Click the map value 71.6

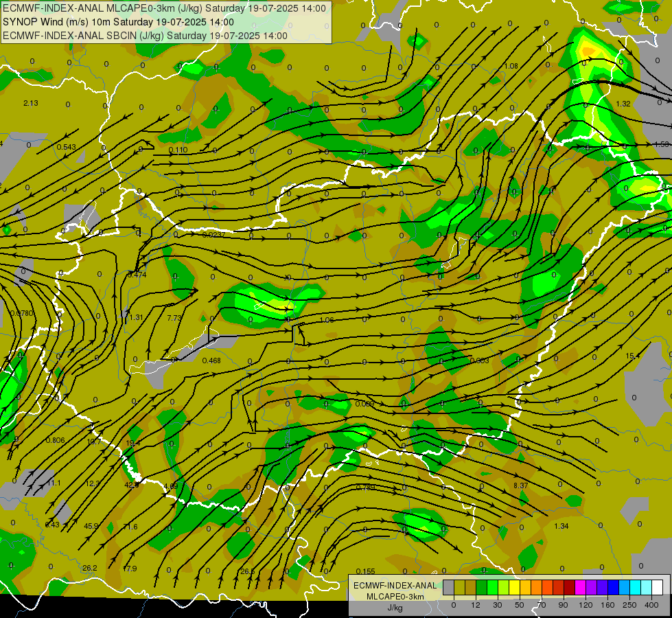[130, 527]
